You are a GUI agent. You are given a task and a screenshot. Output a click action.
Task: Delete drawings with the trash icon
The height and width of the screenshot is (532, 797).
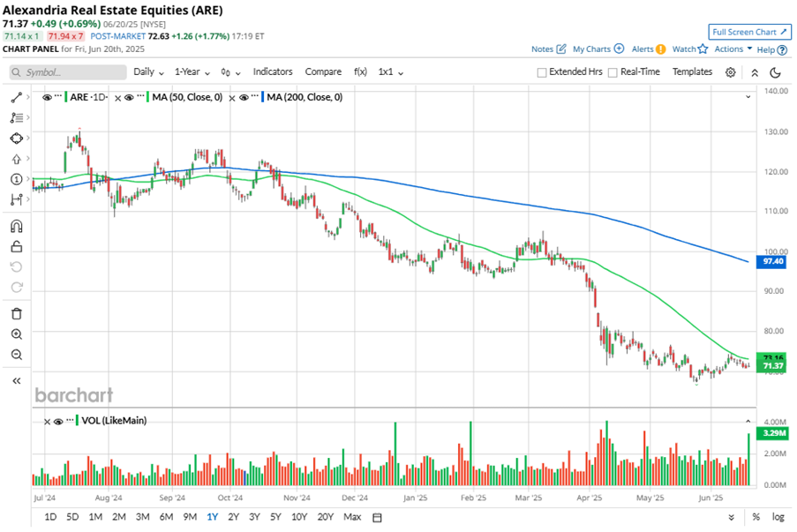[16, 314]
